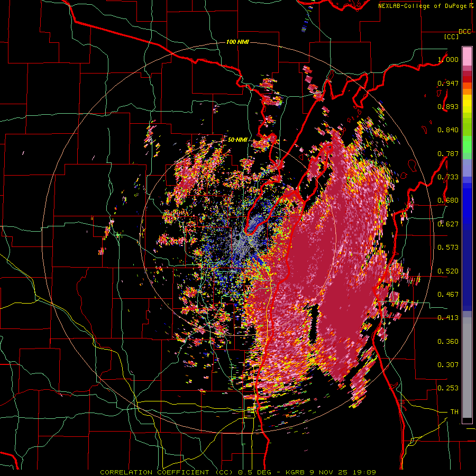The width and height of the screenshot is (476, 476).
Task: Select the 0.947 scale value
Action: point(448,83)
